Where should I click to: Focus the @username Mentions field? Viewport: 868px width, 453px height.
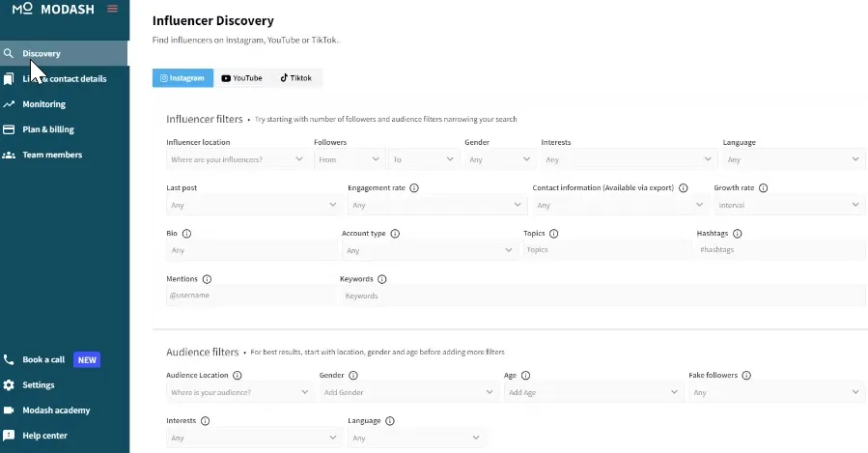click(251, 296)
